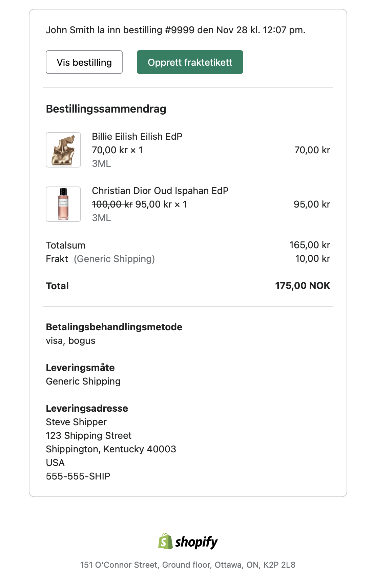Click the visa, bogus payment text
Viewport: 374px width, 588px height.
coord(70,340)
